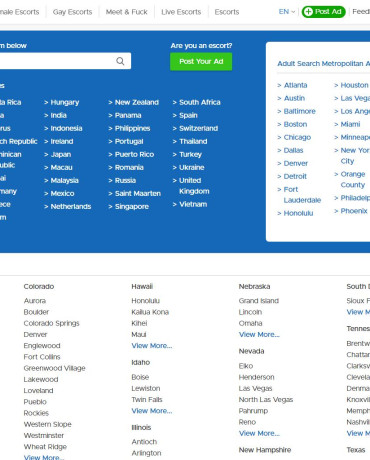This screenshot has height=460, width=370.
Task: Open the Live Escorts nav tab
Action: click(181, 12)
